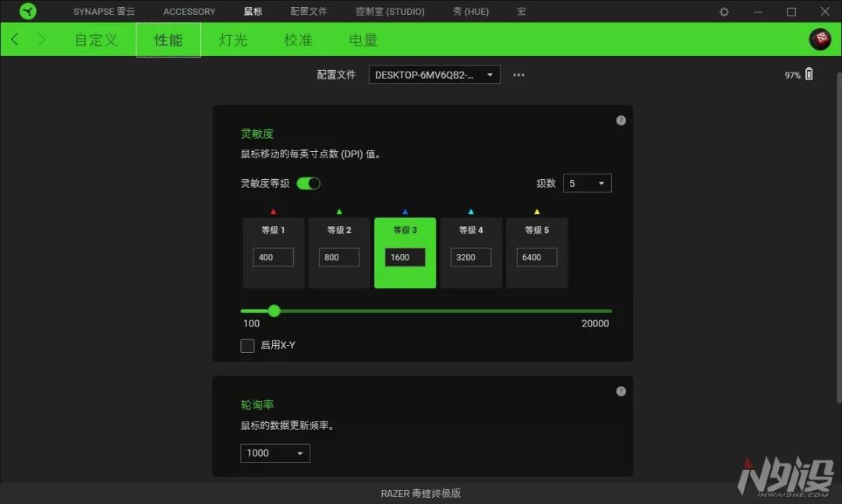The image size is (842, 504).
Task: Go forward with the right arrow
Action: 41,39
